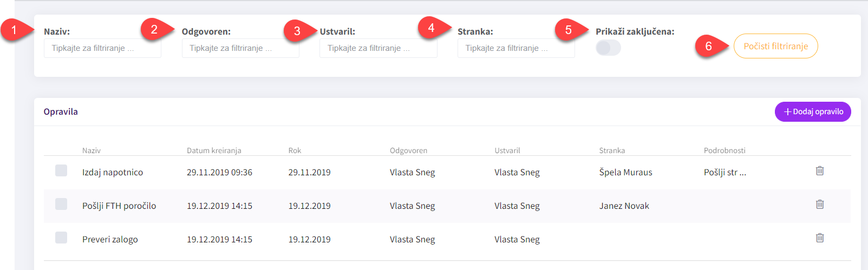Mark Pošlji FTH poročilo as done
868x270 pixels.
click(61, 205)
